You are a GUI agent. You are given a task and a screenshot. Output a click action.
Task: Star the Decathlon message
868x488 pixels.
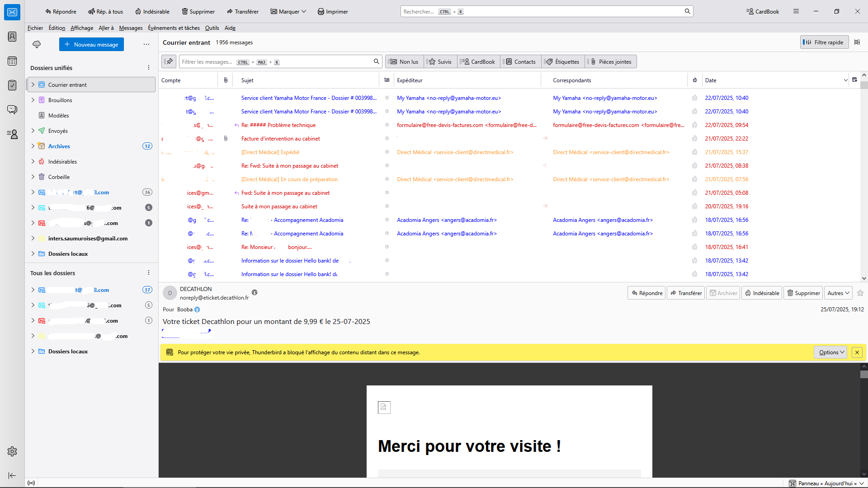(860, 293)
